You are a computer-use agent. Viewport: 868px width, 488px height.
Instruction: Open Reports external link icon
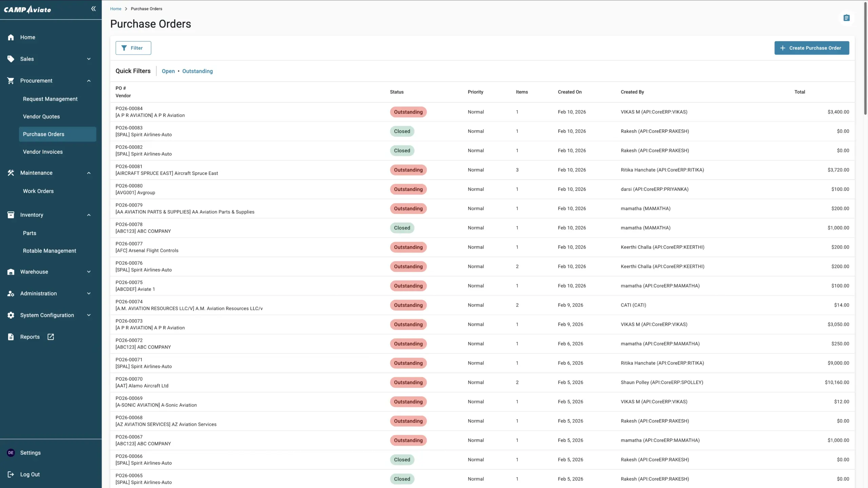coord(51,337)
